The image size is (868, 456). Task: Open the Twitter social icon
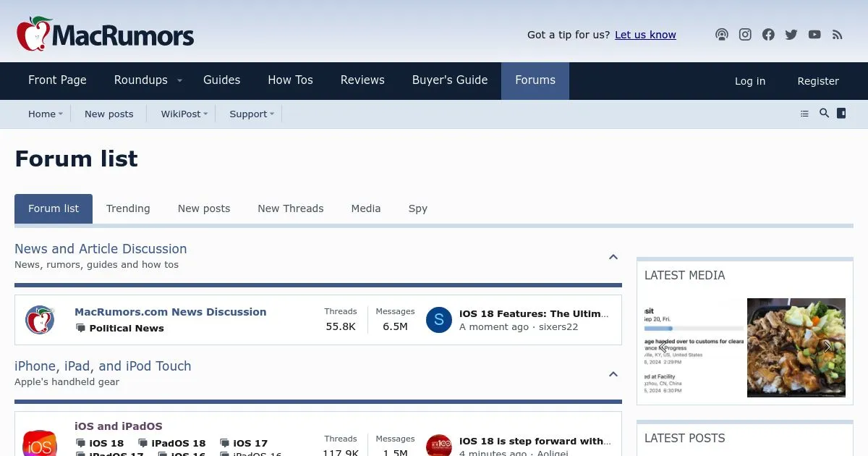point(791,35)
